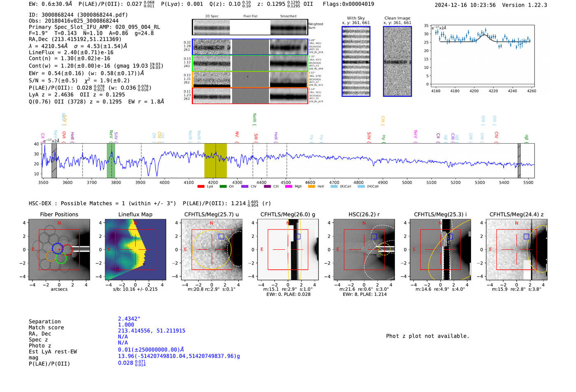Click the blue square marker in CFHTLS u image

pyautogui.click(x=221, y=237)
